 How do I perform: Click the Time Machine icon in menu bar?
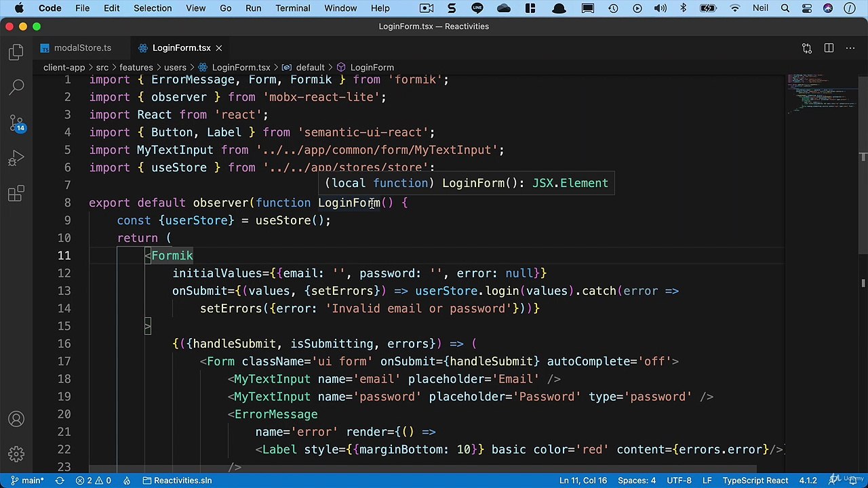(613, 8)
